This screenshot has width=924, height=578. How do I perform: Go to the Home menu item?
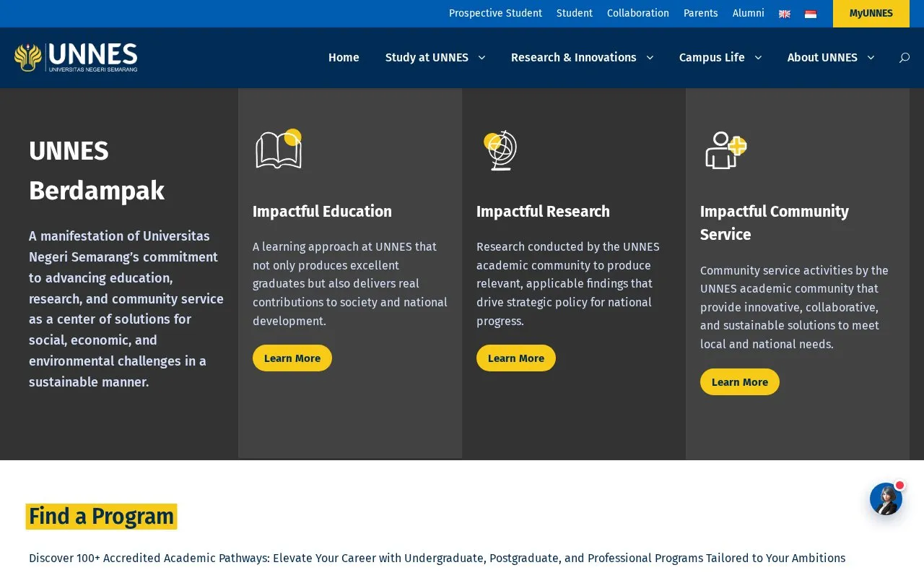coord(344,58)
